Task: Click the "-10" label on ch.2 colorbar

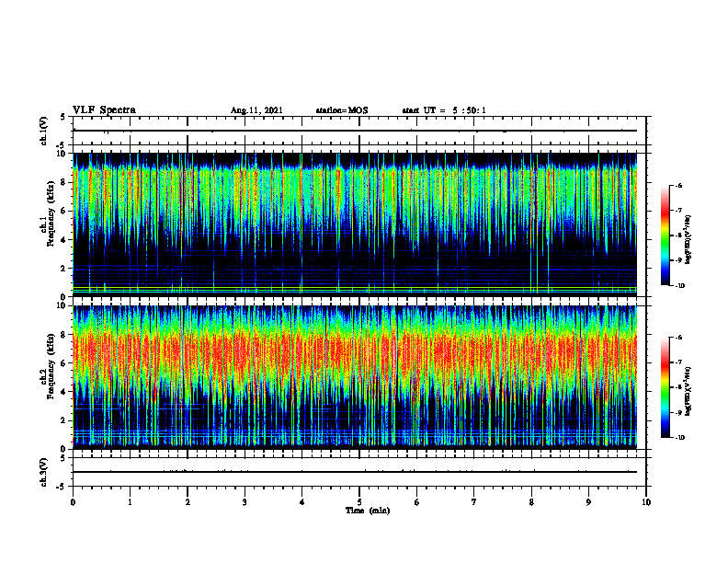Action: pyautogui.click(x=680, y=438)
